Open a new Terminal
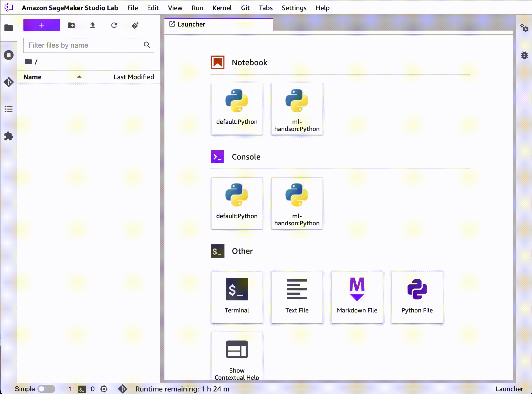Viewport: 532px width, 394px height. [237, 297]
